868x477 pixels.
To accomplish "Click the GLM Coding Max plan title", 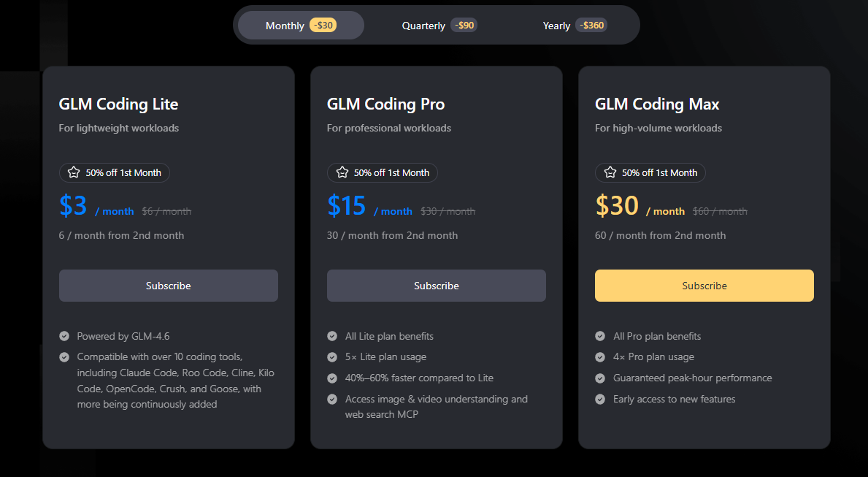I will pos(656,104).
